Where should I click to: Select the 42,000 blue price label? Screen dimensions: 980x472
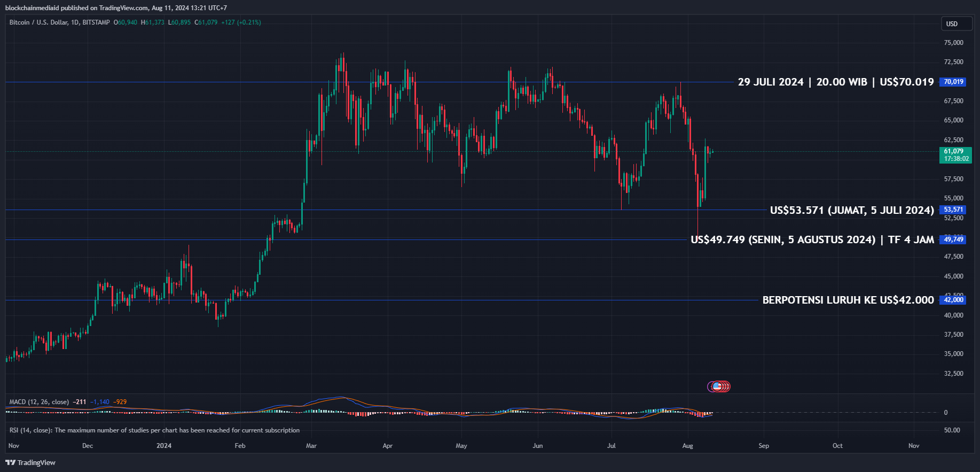tap(953, 300)
